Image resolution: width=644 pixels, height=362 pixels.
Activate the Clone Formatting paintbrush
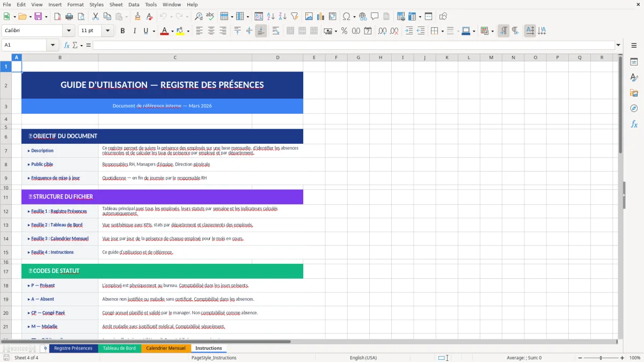coord(137,17)
